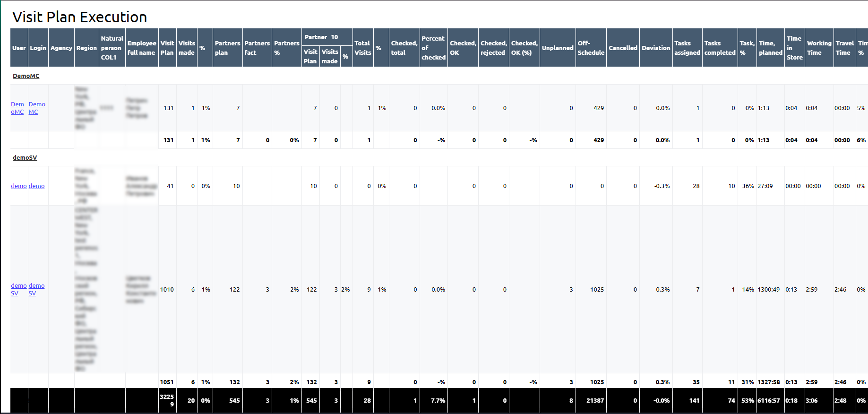
Task: Click the Working Time column header
Action: coord(818,48)
